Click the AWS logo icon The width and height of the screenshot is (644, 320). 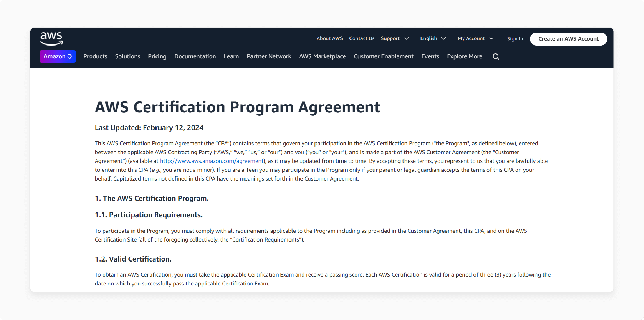click(51, 39)
